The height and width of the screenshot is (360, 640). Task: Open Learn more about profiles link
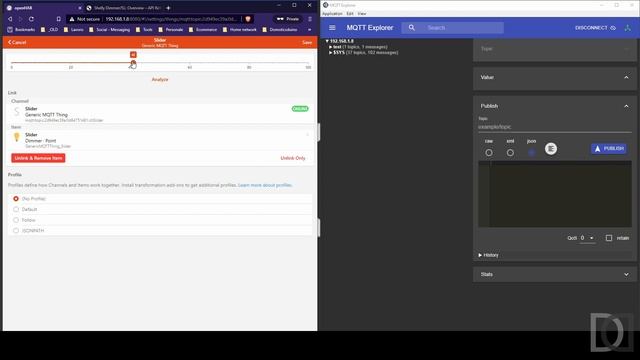point(265,185)
